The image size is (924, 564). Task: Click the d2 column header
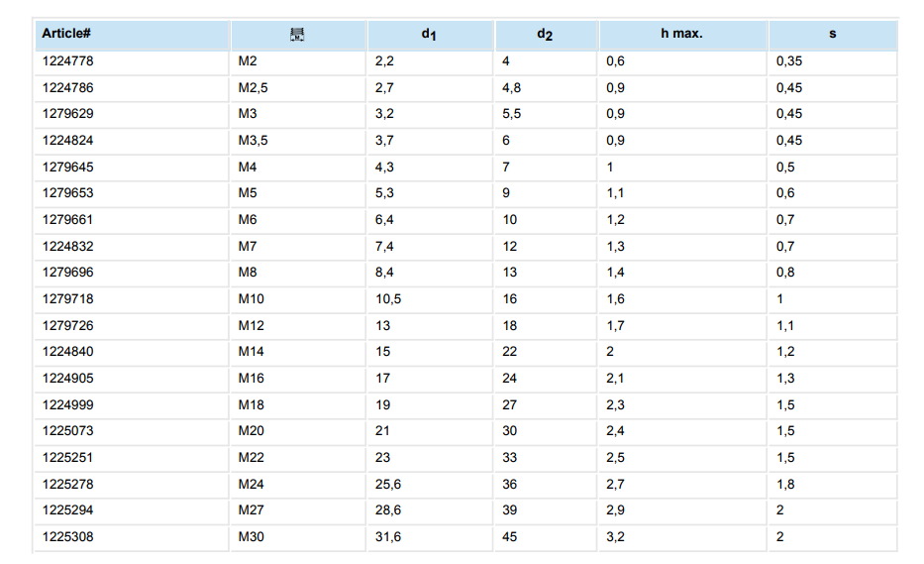pyautogui.click(x=545, y=35)
